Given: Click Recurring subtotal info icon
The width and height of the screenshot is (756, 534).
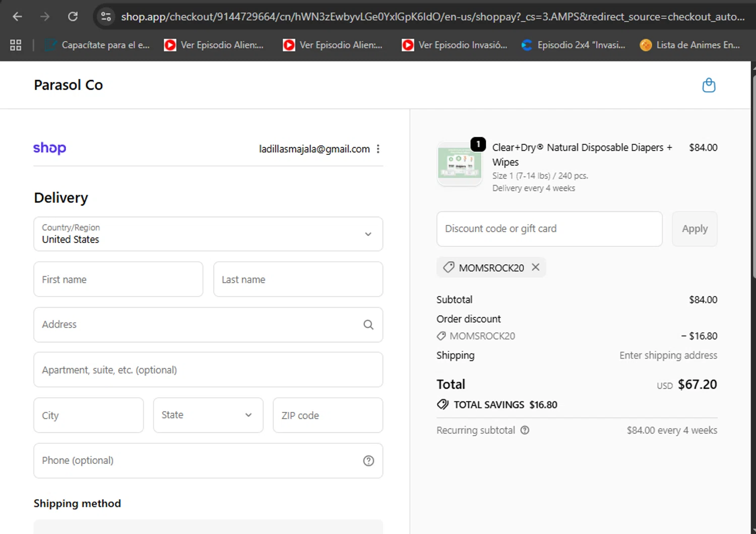Looking at the screenshot, I should tap(525, 430).
